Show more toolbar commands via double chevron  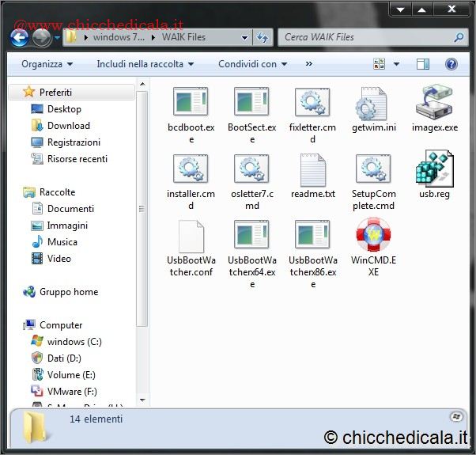[x=308, y=64]
